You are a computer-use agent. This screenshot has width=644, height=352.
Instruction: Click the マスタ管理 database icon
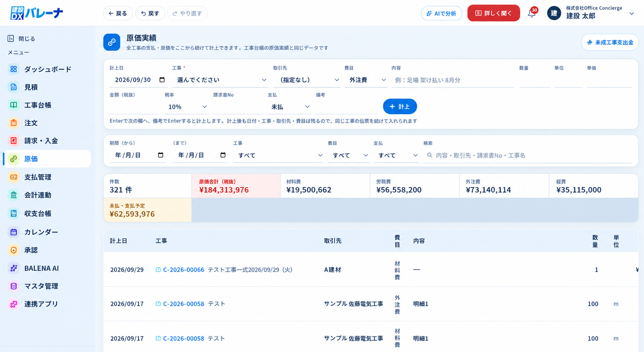(14, 286)
